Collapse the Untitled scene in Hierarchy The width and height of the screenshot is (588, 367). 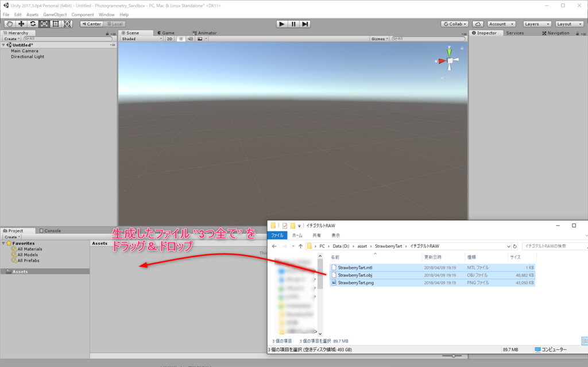(x=4, y=45)
